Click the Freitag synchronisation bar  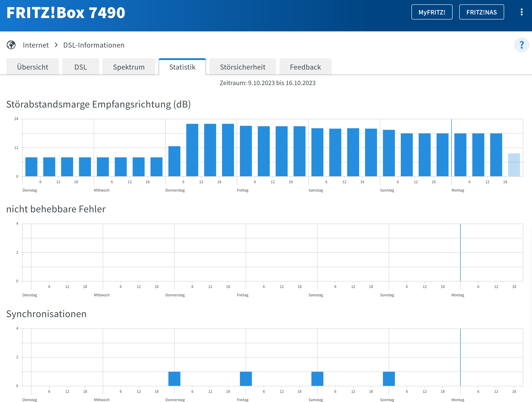(245, 379)
